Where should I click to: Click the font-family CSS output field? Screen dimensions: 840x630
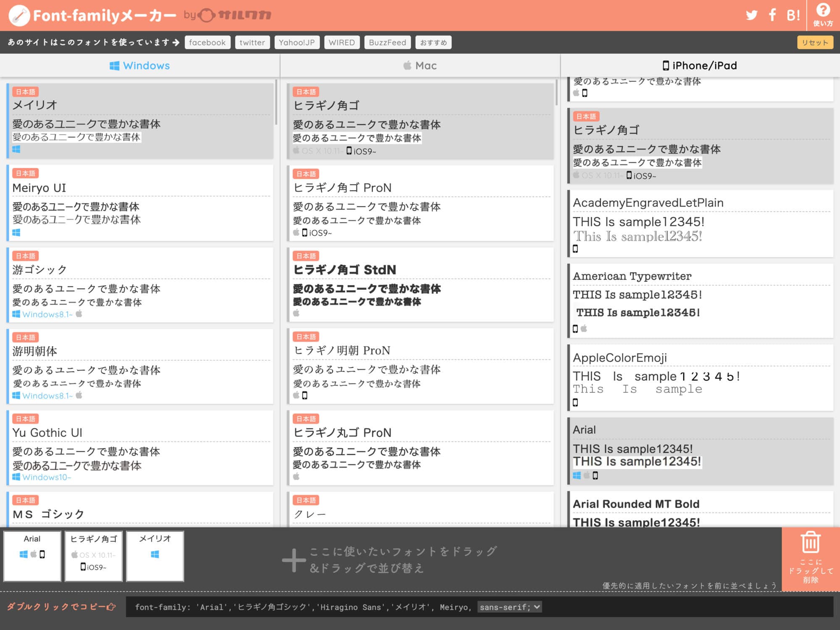480,607
